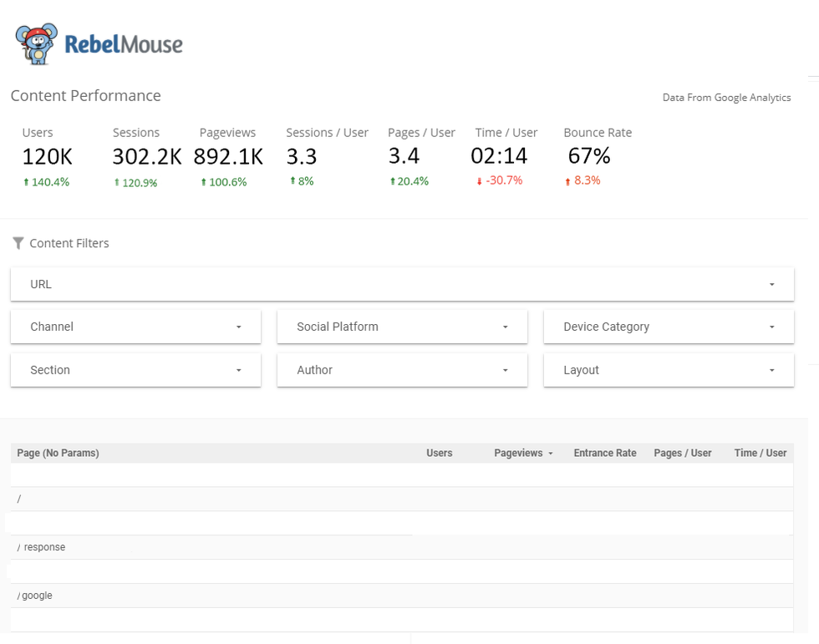Expand the Device Category dropdown

click(669, 327)
